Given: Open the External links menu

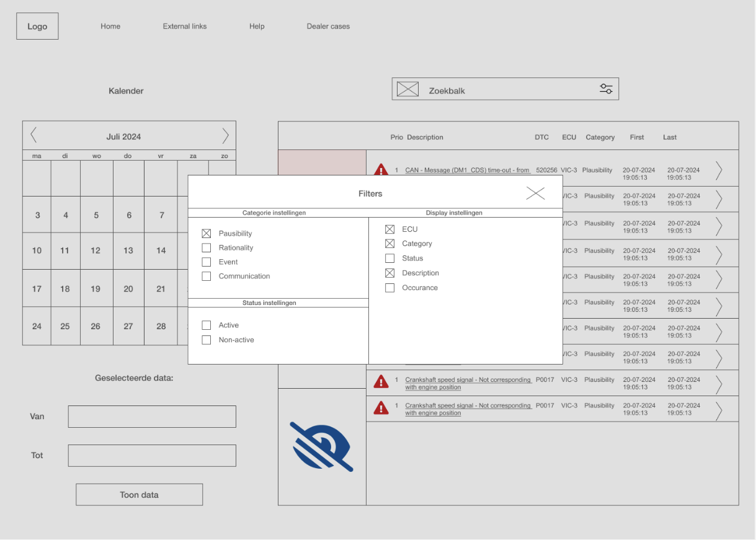Looking at the screenshot, I should pyautogui.click(x=185, y=27).
